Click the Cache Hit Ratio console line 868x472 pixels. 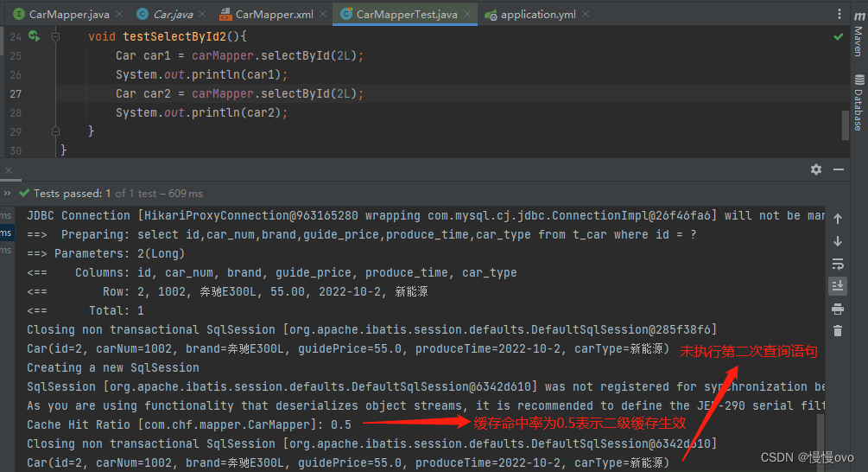189,425
